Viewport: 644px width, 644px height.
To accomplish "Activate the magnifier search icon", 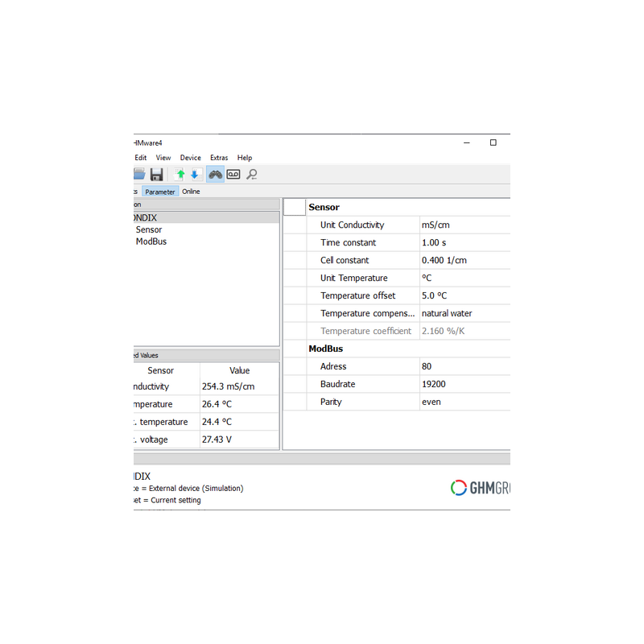I will 252,174.
